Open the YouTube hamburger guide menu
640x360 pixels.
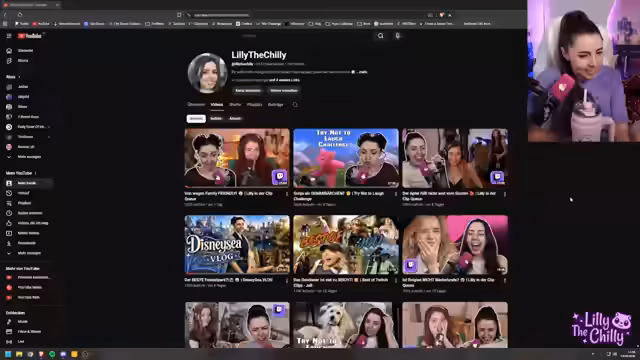[9, 36]
